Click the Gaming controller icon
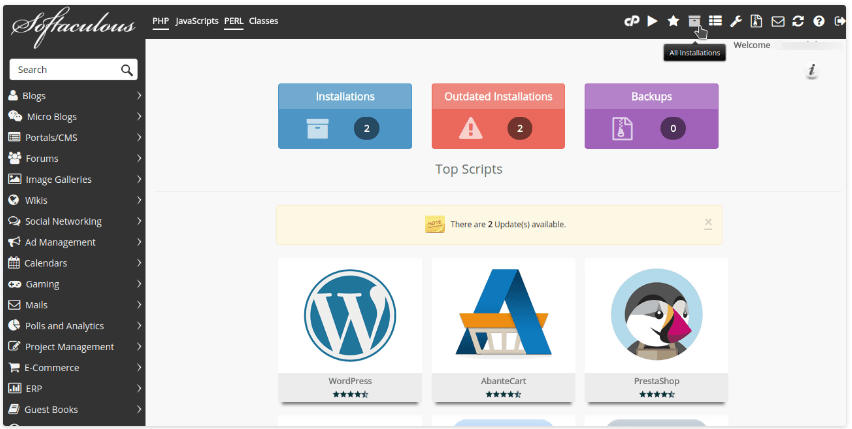This screenshot has width=852, height=429. 15,283
